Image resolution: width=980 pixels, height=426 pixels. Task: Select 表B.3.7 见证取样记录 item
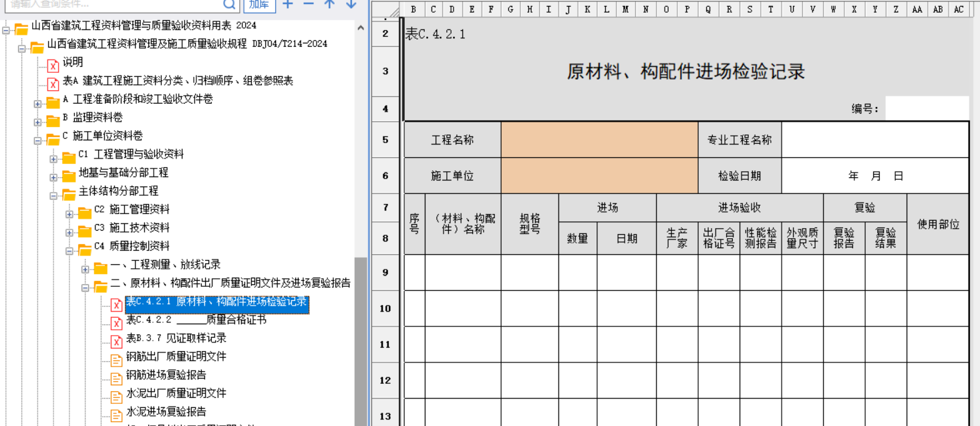[176, 338]
